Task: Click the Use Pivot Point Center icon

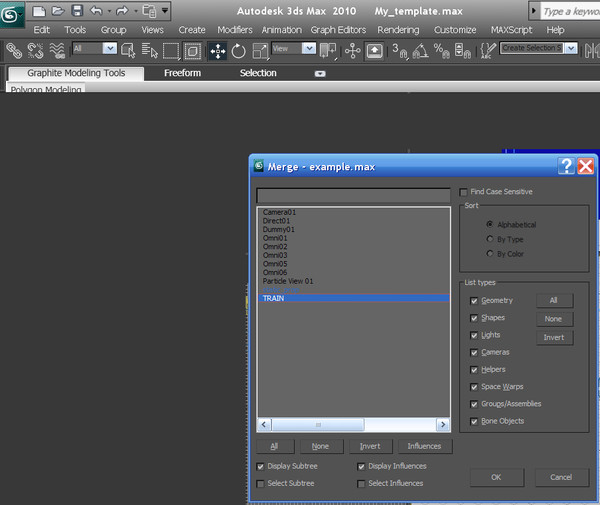Action: pos(328,51)
